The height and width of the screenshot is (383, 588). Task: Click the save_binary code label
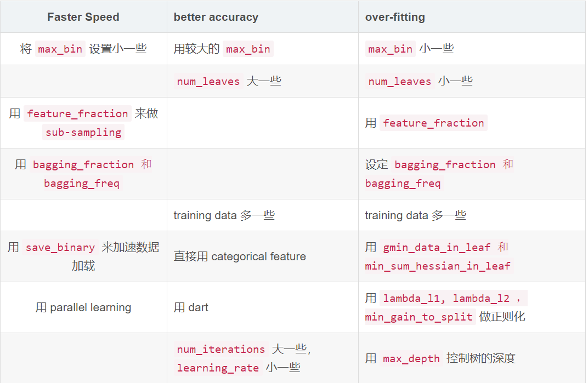click(x=60, y=247)
